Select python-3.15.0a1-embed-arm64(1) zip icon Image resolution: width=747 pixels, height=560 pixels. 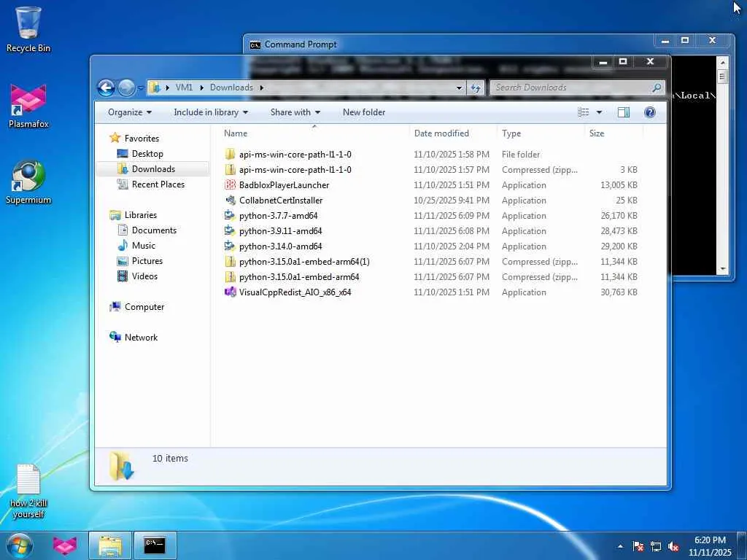pos(230,262)
